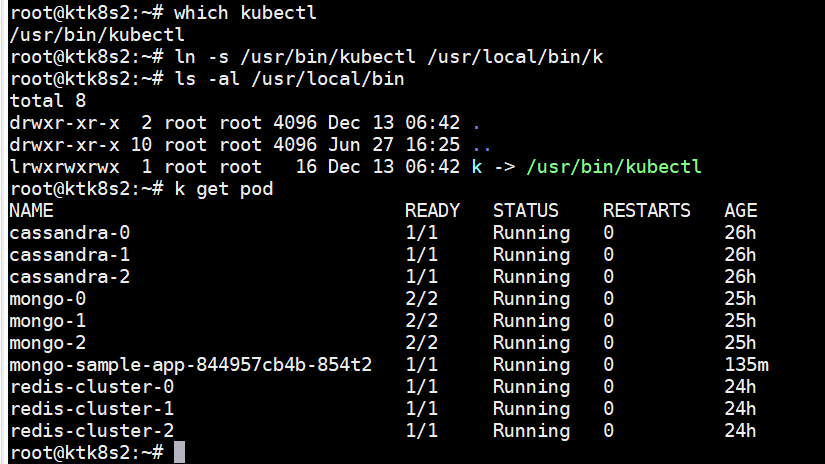Viewport: 825px width, 464px height.
Task: Click the READY column header
Action: pyautogui.click(x=432, y=211)
